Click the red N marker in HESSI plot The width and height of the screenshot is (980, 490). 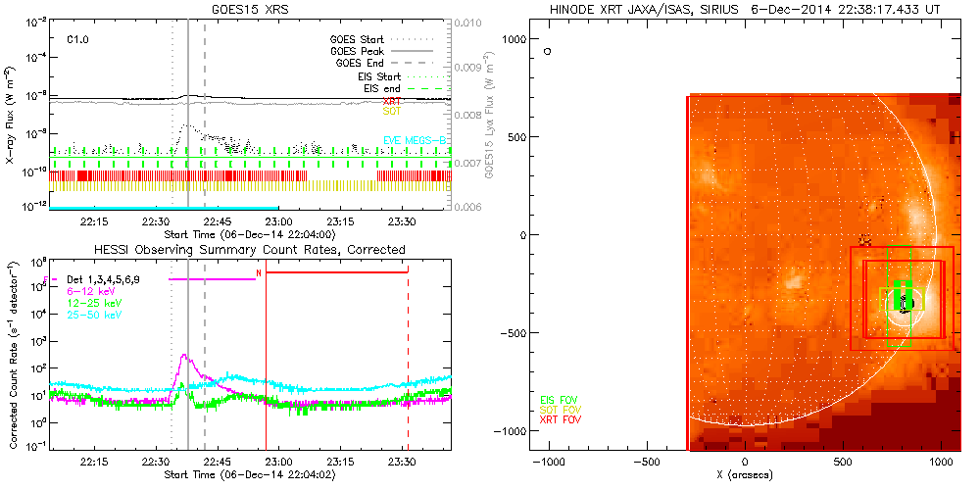259,272
